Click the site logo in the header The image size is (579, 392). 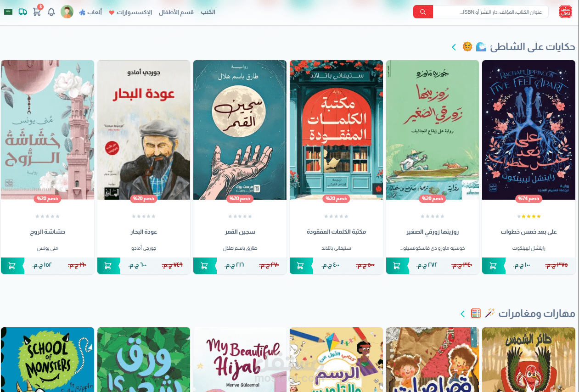(x=565, y=12)
